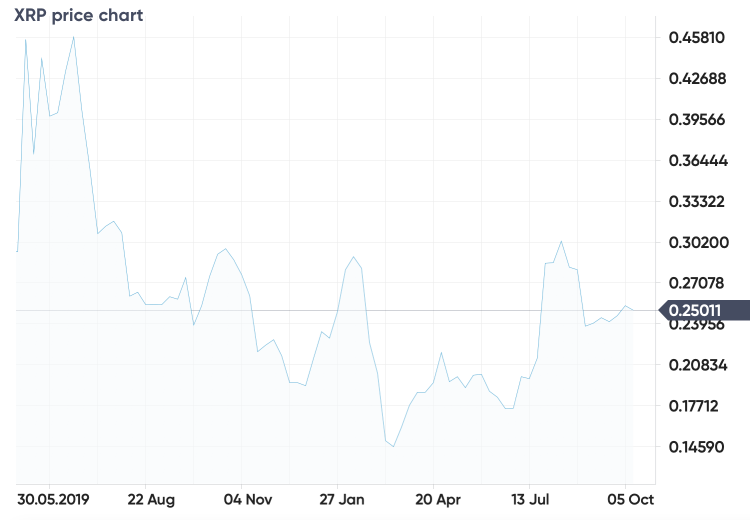Select the 04 Nov date axis label
This screenshot has width=750, height=531.
tap(248, 499)
